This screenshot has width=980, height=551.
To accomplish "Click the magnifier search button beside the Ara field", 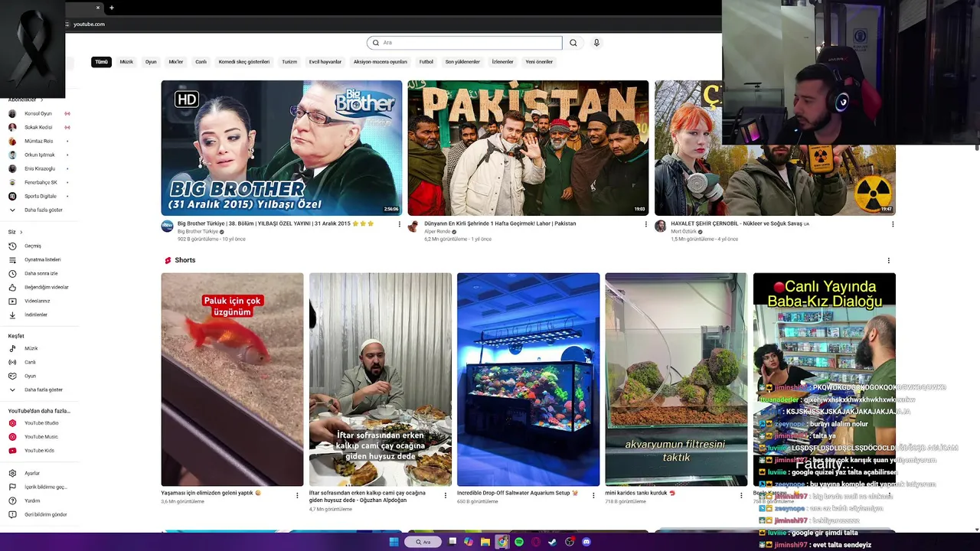I will pos(573,43).
